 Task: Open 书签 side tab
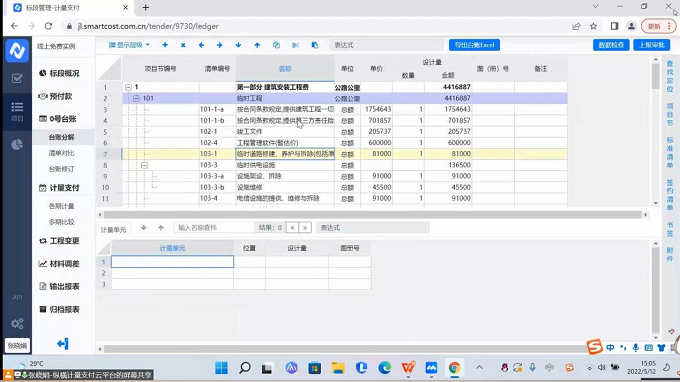click(x=670, y=229)
